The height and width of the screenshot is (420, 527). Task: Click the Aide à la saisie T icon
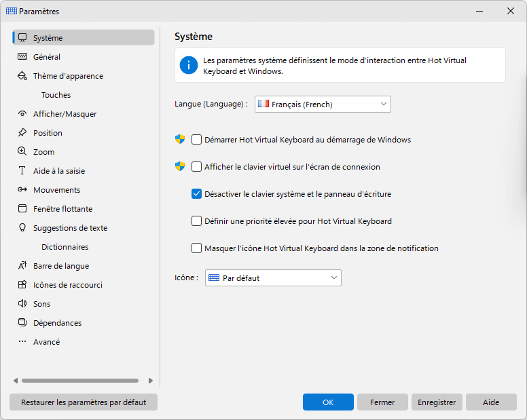coord(22,170)
